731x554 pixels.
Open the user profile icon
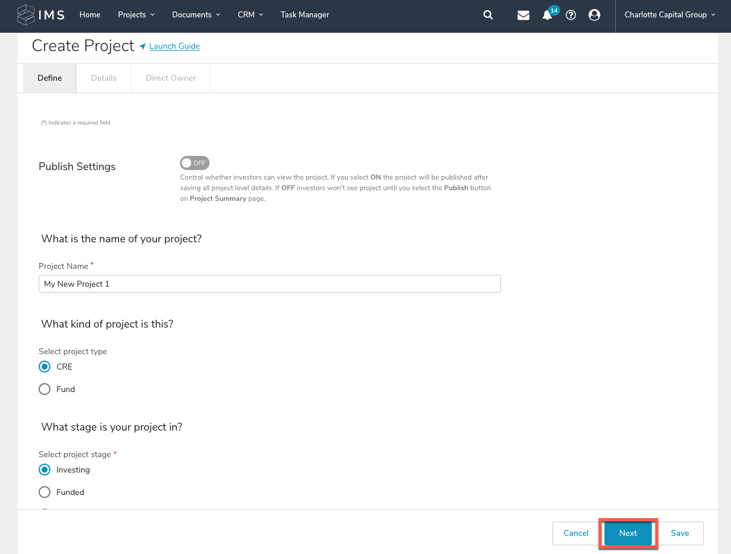pyautogui.click(x=594, y=15)
